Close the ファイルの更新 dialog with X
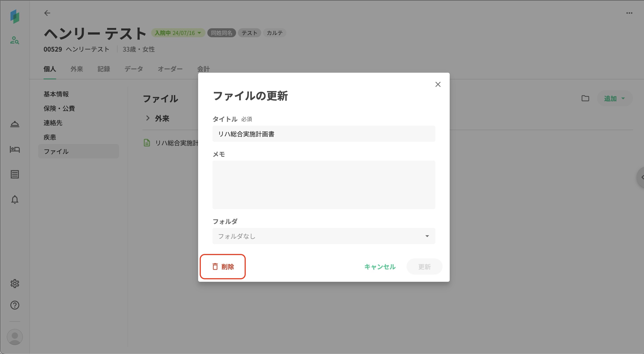 click(438, 84)
